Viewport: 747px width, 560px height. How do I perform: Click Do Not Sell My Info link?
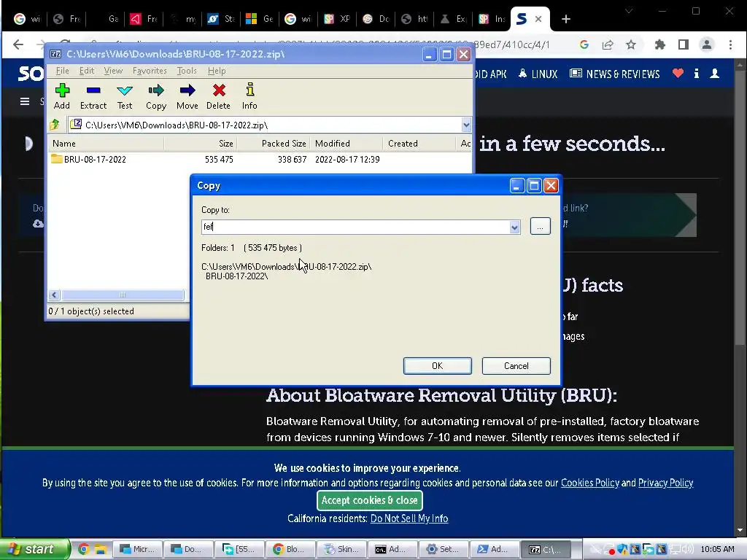coord(409,518)
